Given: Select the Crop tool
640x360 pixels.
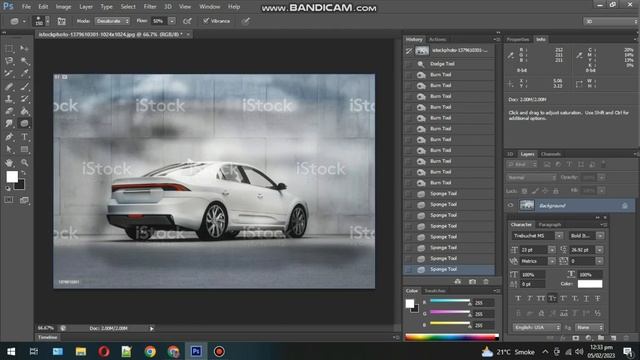Looking at the screenshot, I should click(x=9, y=73).
